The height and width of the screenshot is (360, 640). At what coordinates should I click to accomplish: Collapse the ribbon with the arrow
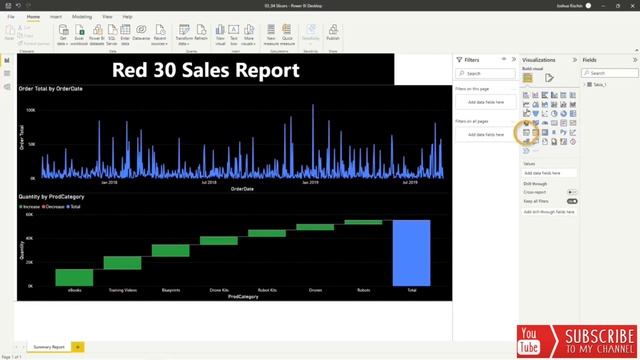[636, 50]
